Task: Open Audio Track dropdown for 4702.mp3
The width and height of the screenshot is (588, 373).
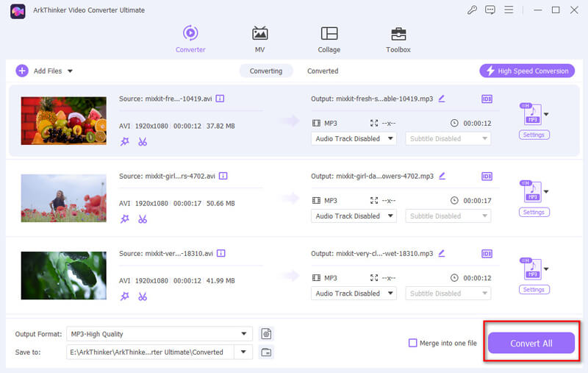Action: (354, 216)
